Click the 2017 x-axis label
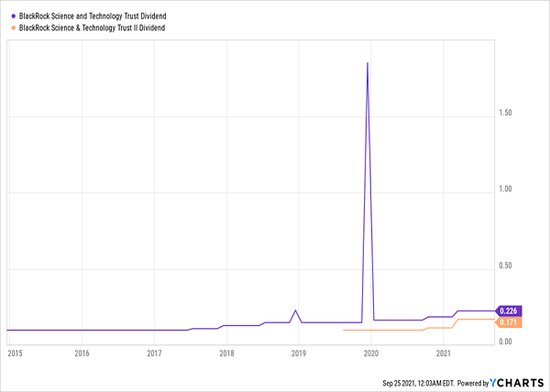The width and height of the screenshot is (550, 392). (x=154, y=354)
